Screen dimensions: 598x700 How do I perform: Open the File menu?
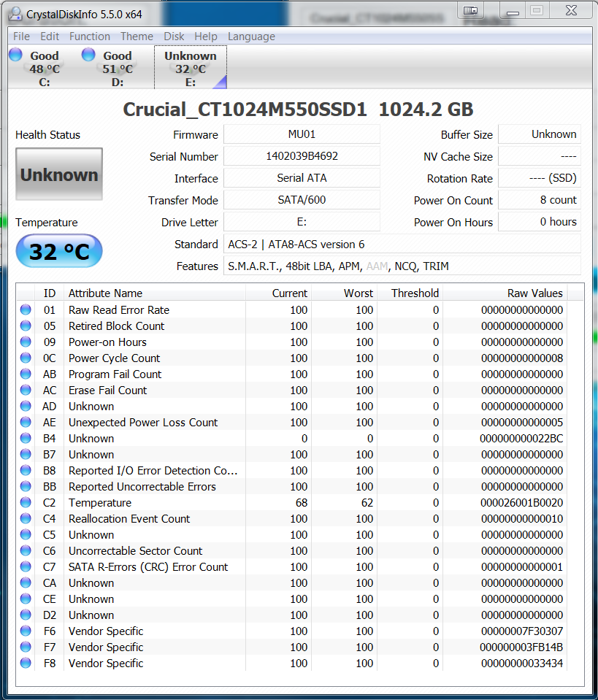click(21, 36)
